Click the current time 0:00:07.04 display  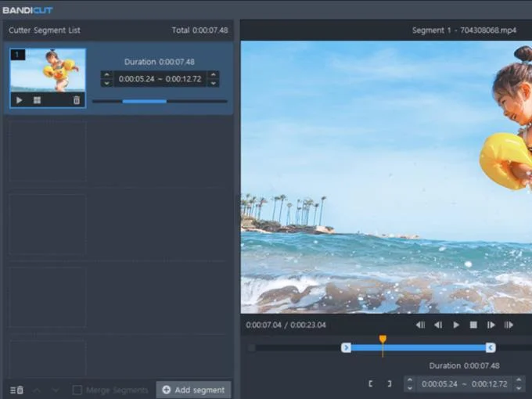pos(264,325)
